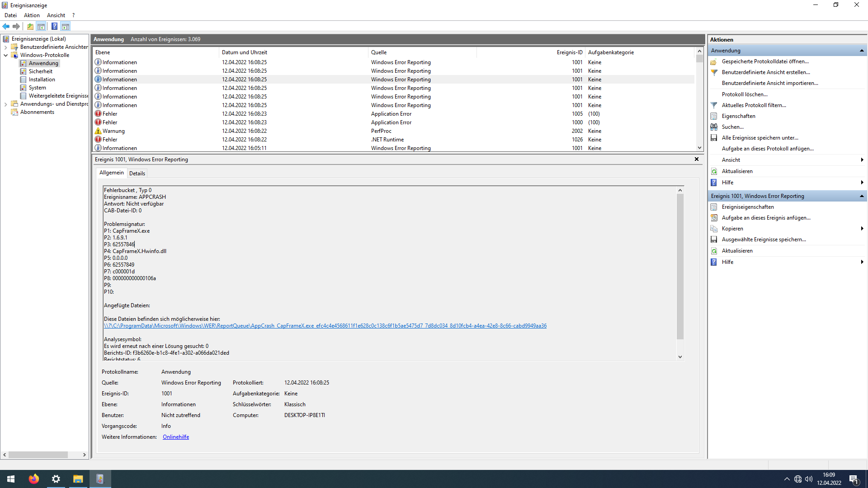Screen dimensions: 868x488
Task: Select Suchen with the binoculars icon
Action: click(715, 127)
